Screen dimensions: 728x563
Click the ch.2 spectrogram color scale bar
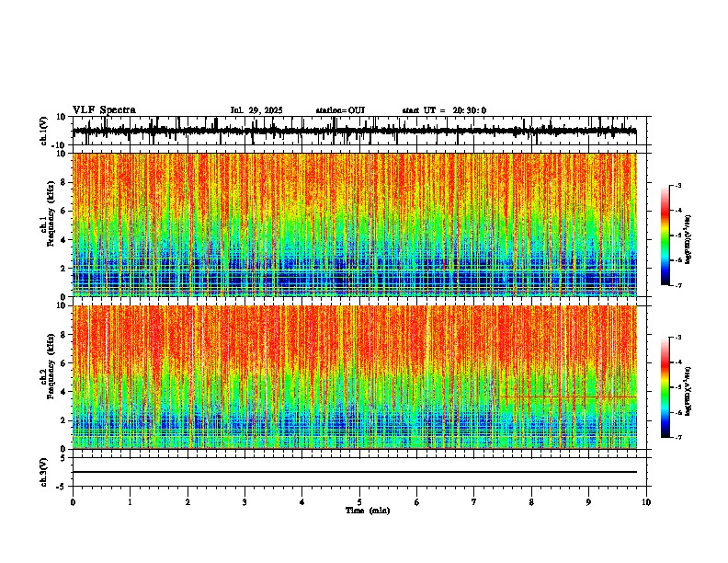click(x=665, y=387)
